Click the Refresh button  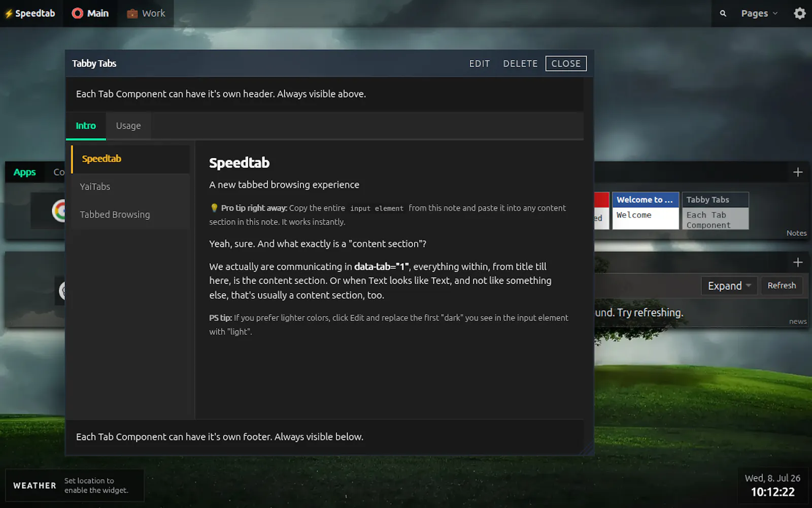coord(782,285)
